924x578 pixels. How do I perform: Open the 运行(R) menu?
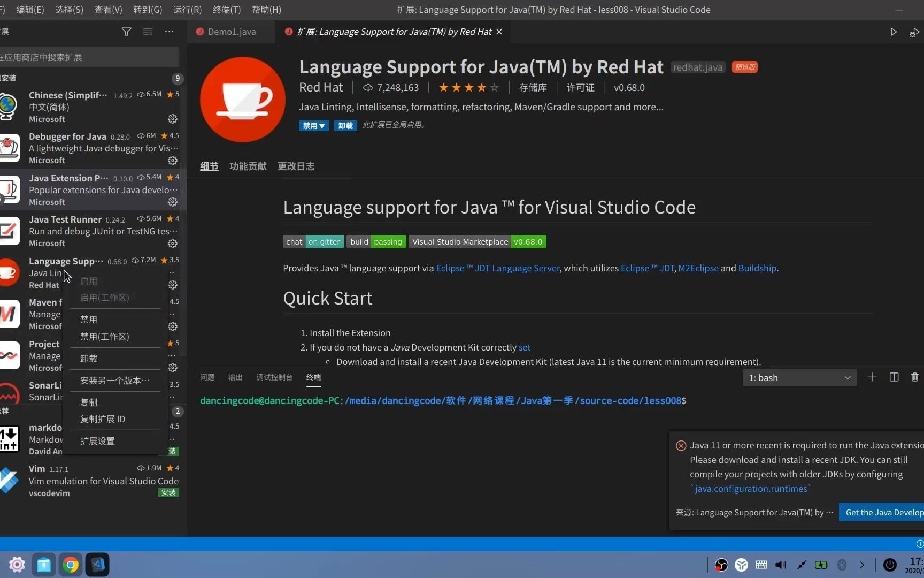[188, 10]
